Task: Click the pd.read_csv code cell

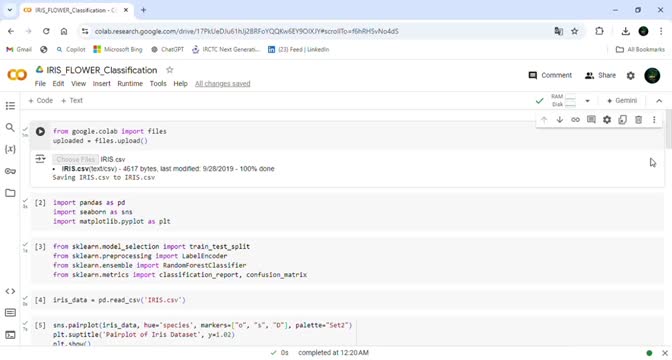Action: click(347, 300)
